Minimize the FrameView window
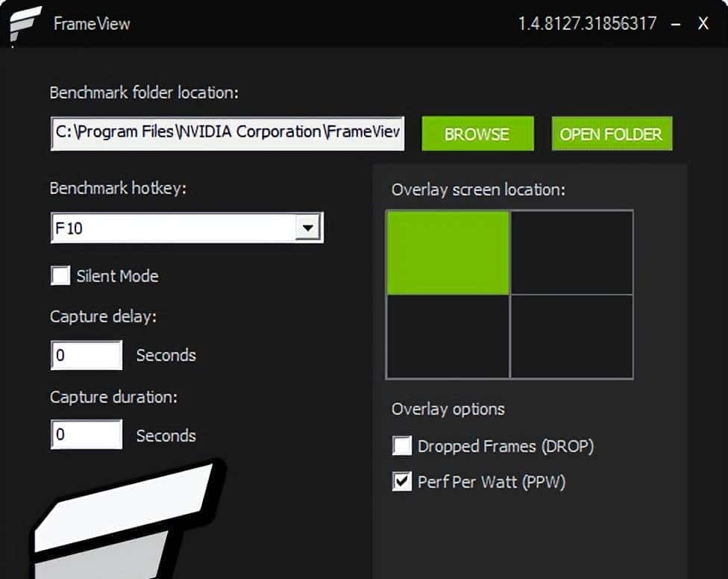The width and height of the screenshot is (728, 579). pos(677,23)
